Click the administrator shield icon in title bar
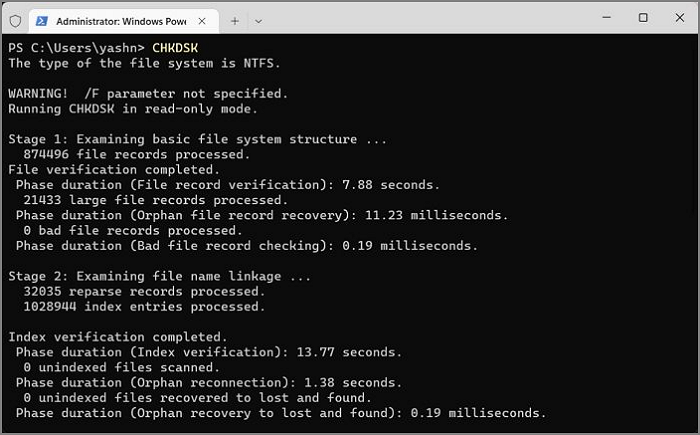This screenshot has height=435, width=700. [x=13, y=18]
